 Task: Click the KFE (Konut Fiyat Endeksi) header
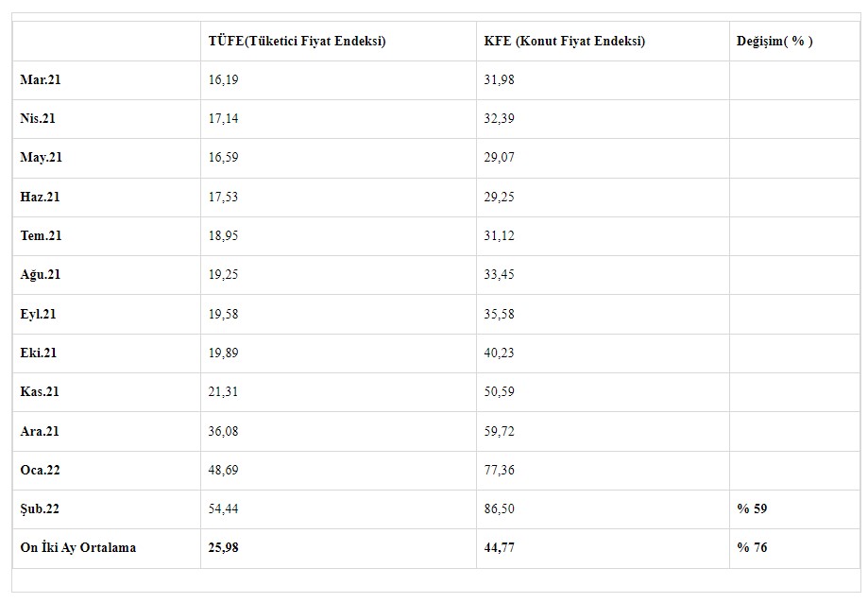(564, 41)
